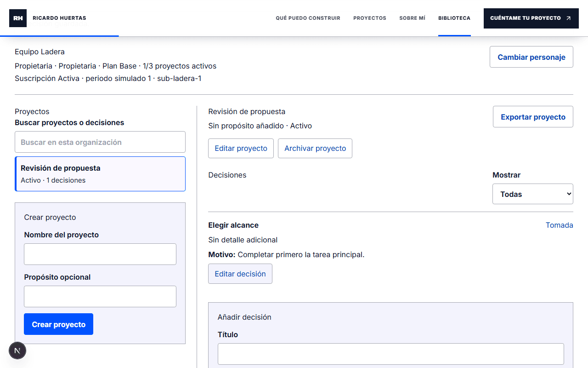Click the arrow icon in Cuéntame tu proyecto
588x368 pixels.
[x=568, y=18]
